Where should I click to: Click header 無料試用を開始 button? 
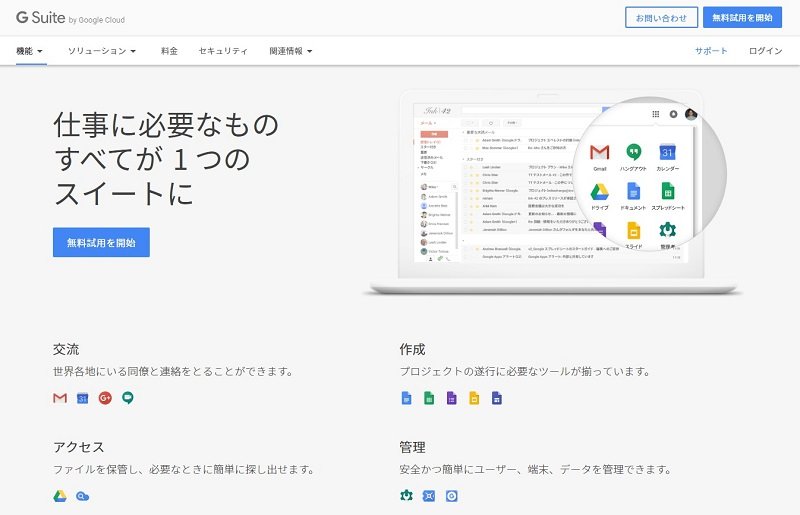click(742, 18)
